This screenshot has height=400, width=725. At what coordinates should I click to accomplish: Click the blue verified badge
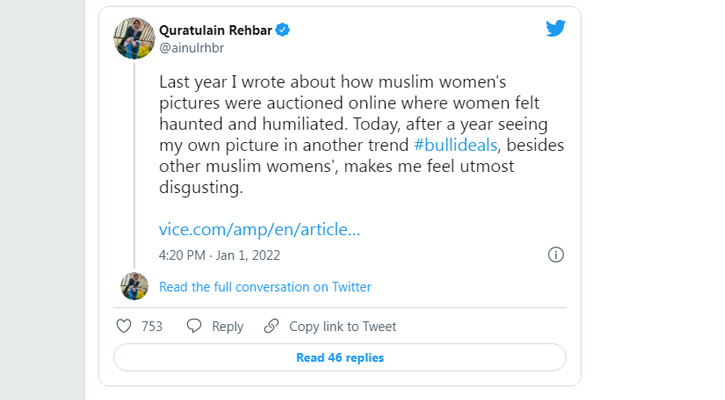[283, 30]
